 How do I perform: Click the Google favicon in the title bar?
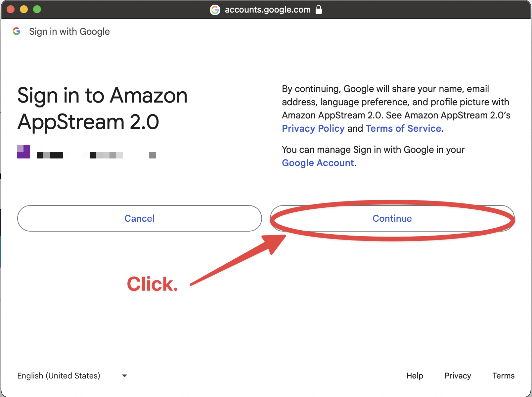point(215,10)
